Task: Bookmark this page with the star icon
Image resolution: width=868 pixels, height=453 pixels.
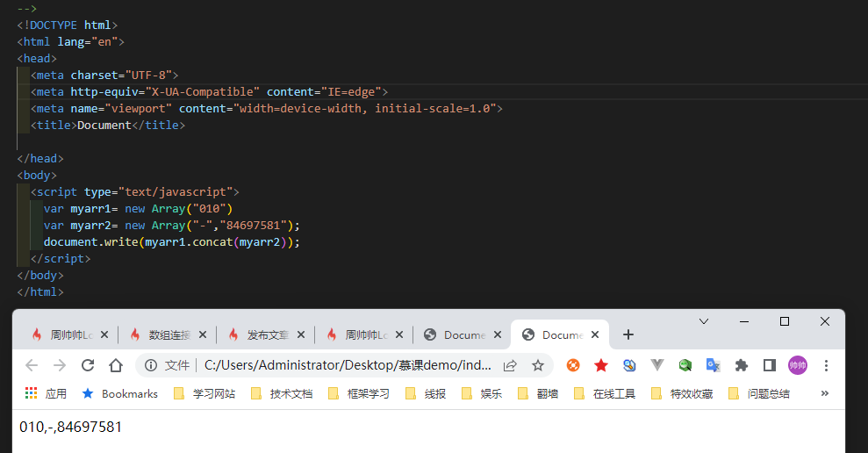Action: [537, 365]
